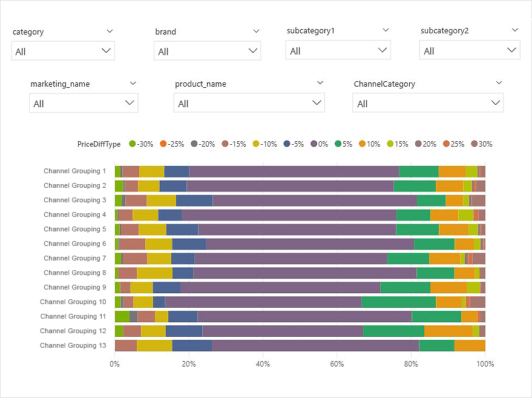The image size is (532, 398).
Task: Click the chevron beside ChannelCategory label
Action: [x=499, y=83]
